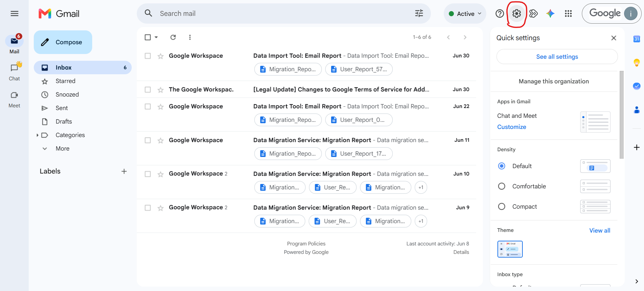Open the Google apps grid
644x291 pixels.
pos(568,14)
